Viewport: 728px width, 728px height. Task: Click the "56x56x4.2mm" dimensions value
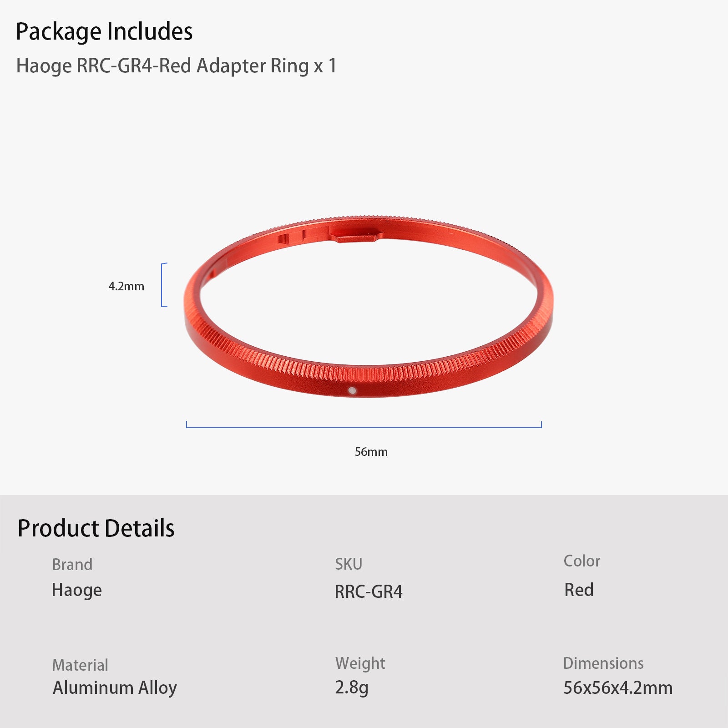618,688
